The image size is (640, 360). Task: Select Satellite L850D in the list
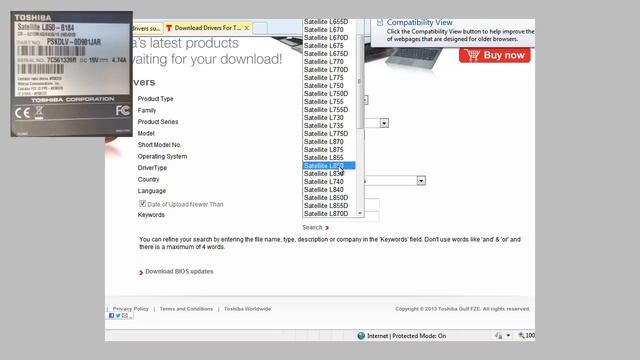pyautogui.click(x=329, y=198)
